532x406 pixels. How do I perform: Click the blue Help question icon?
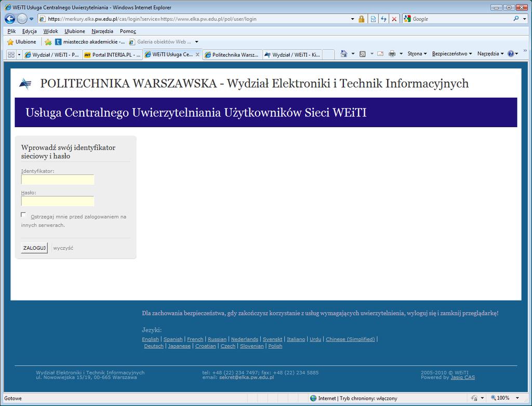pyautogui.click(x=511, y=53)
